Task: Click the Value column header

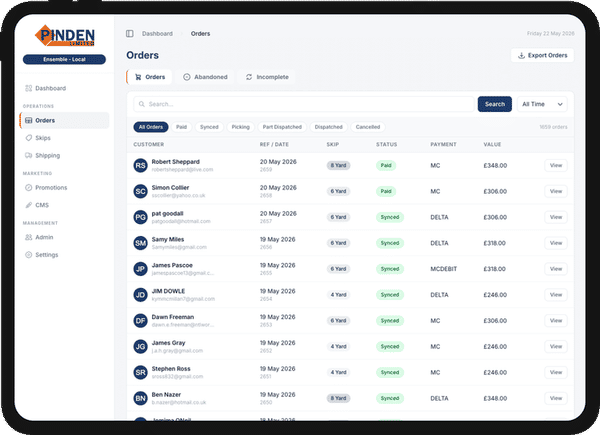Action: [x=492, y=145]
